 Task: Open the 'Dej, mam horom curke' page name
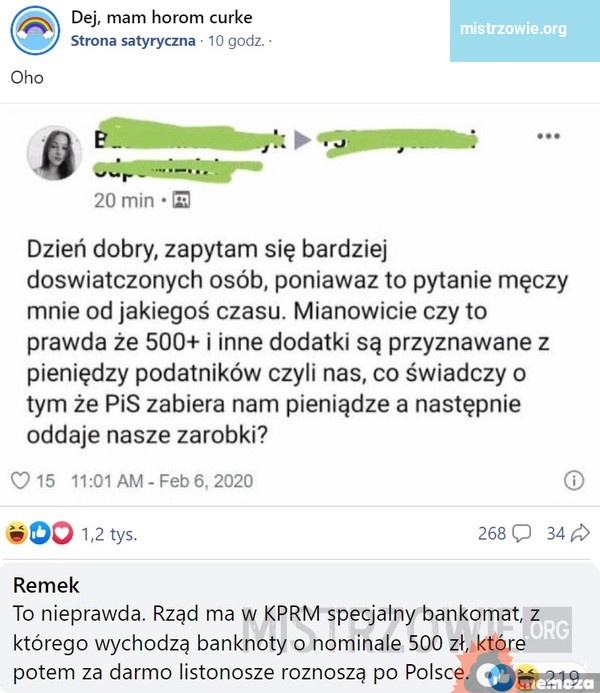(162, 18)
